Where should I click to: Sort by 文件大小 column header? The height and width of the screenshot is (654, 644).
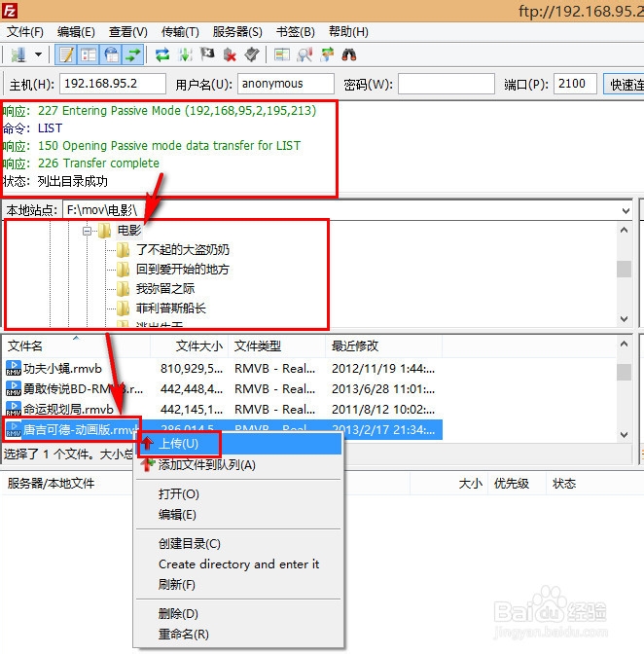[190, 346]
